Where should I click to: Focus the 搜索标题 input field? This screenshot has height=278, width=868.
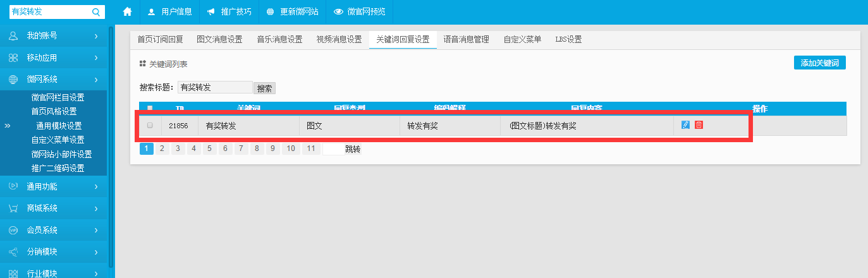(215, 88)
